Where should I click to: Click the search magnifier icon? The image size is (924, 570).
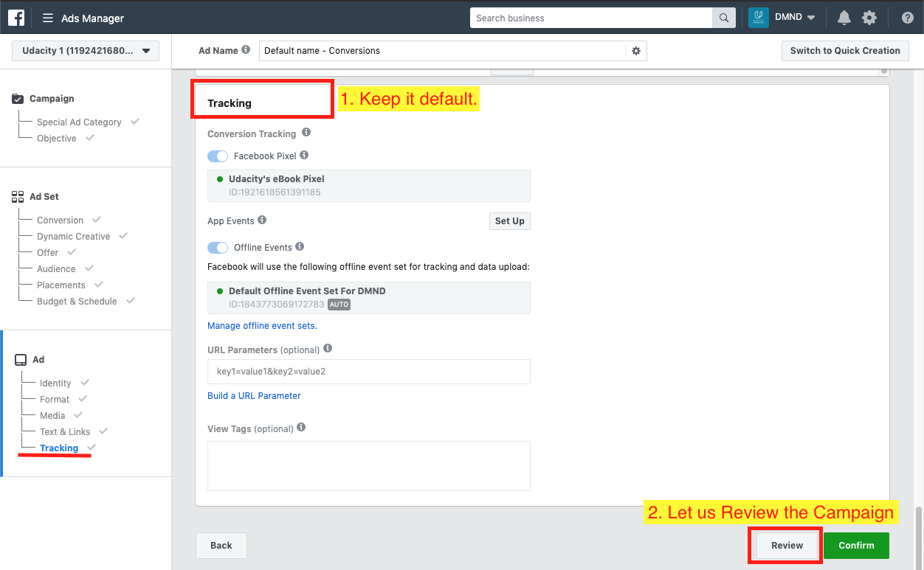coord(723,18)
